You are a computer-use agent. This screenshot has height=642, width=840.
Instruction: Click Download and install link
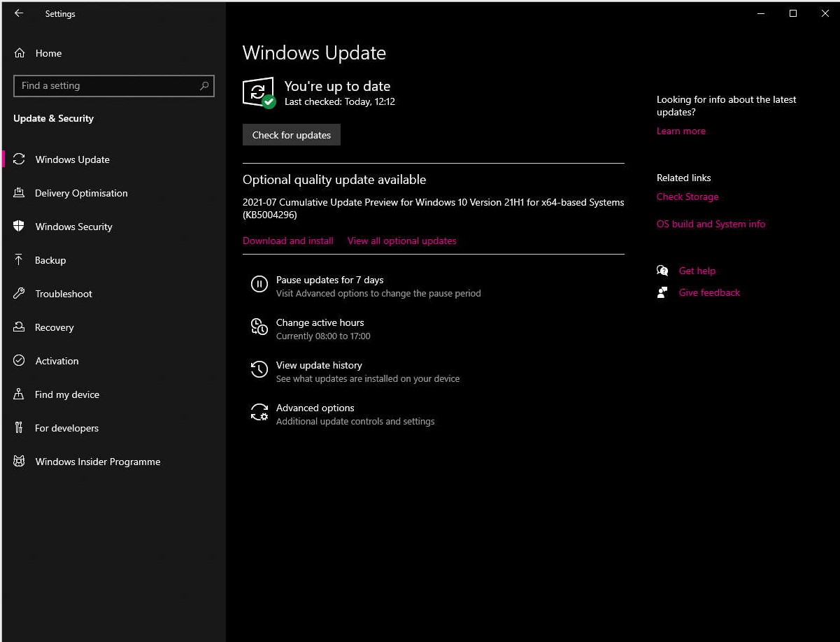288,241
